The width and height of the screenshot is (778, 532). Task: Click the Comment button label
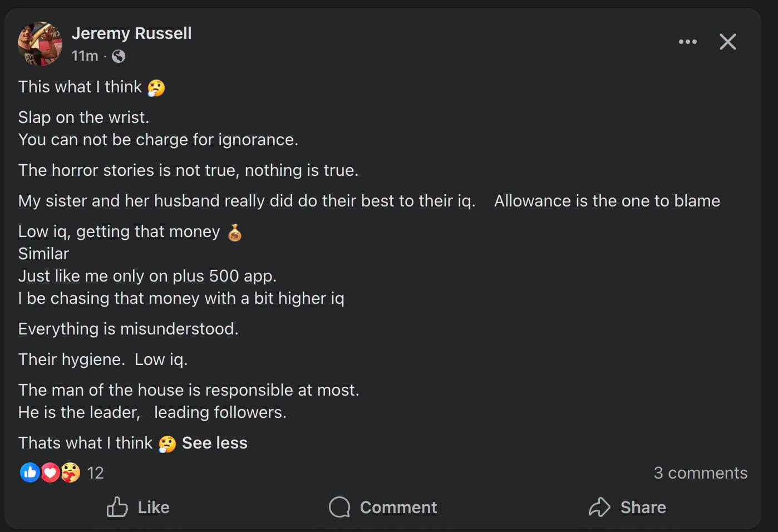[x=398, y=508]
